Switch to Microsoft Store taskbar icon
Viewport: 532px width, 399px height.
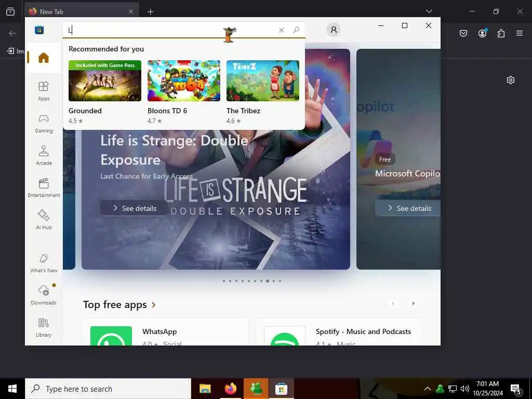click(x=281, y=389)
